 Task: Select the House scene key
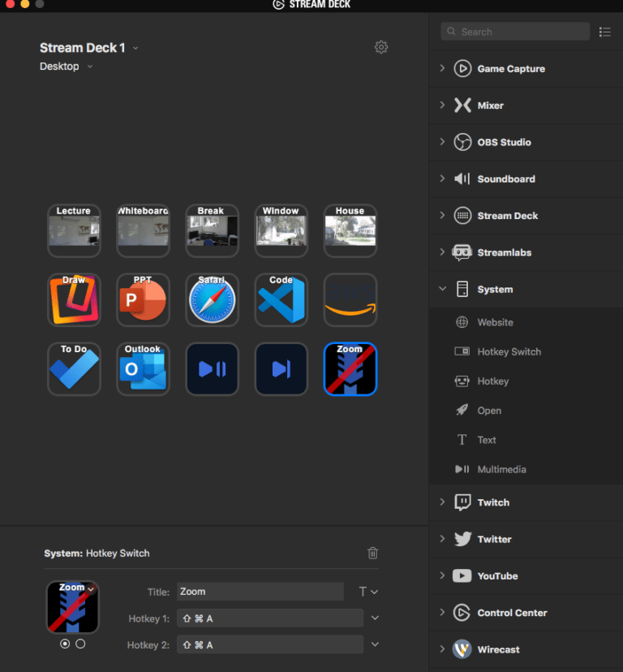(x=350, y=230)
